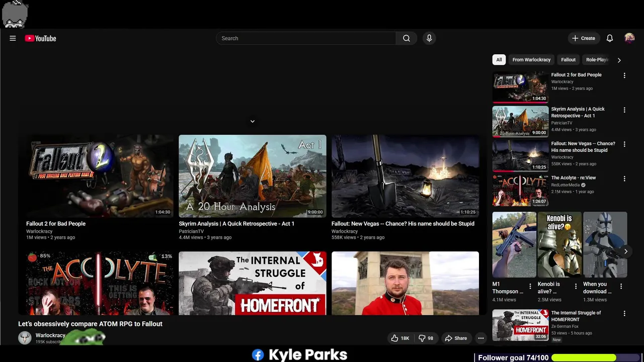
Task: Play Internal Struggle of Homefront end-screen thumbnail
Action: 253,284
